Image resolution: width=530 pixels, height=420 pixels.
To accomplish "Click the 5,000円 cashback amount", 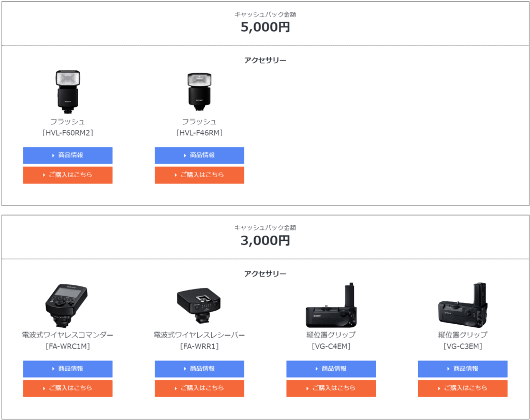I will pyautogui.click(x=266, y=27).
